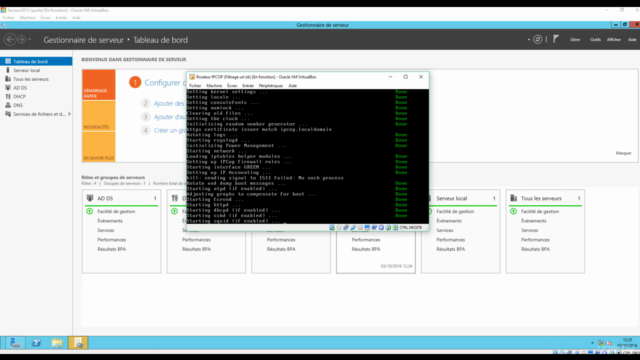The image size is (640, 360).
Task: Click Services in AD DS tile
Action: tap(106, 230)
